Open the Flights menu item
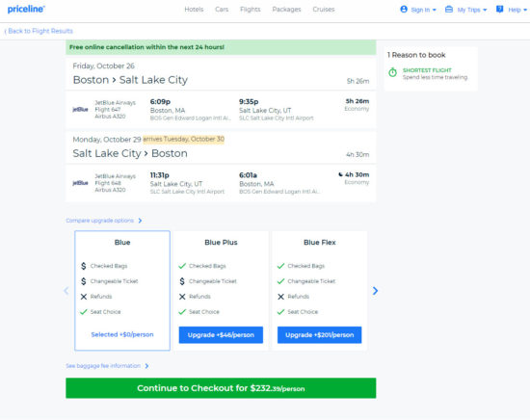The height and width of the screenshot is (420, 530). [x=251, y=10]
